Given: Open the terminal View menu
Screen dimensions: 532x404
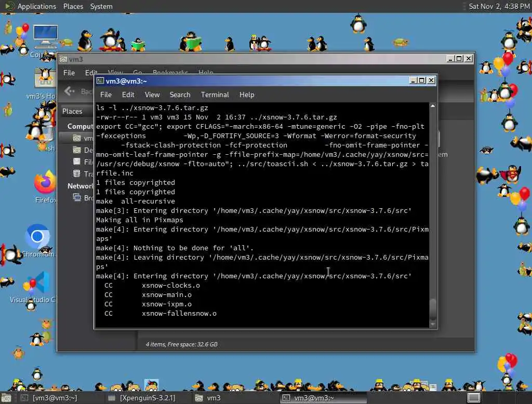Looking at the screenshot, I should [152, 95].
